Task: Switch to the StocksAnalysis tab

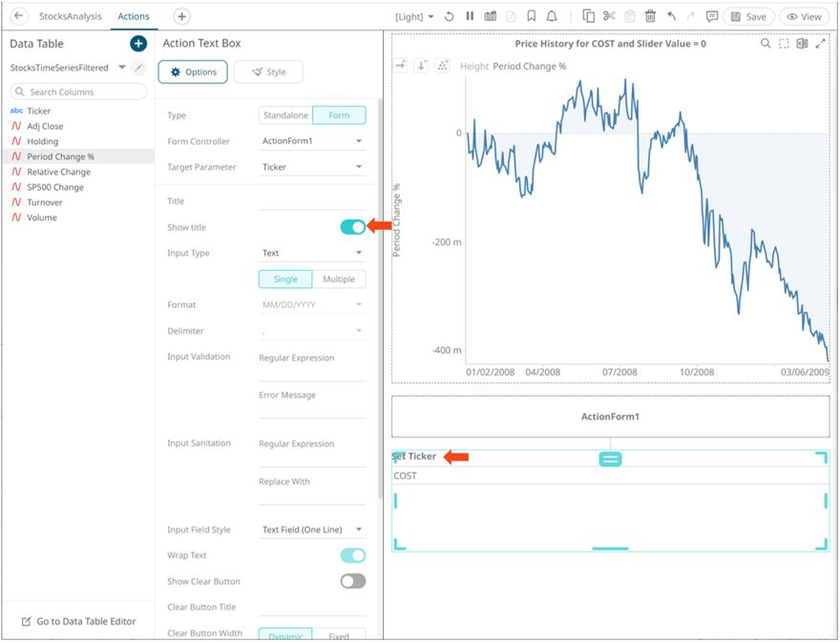Action: point(71,16)
